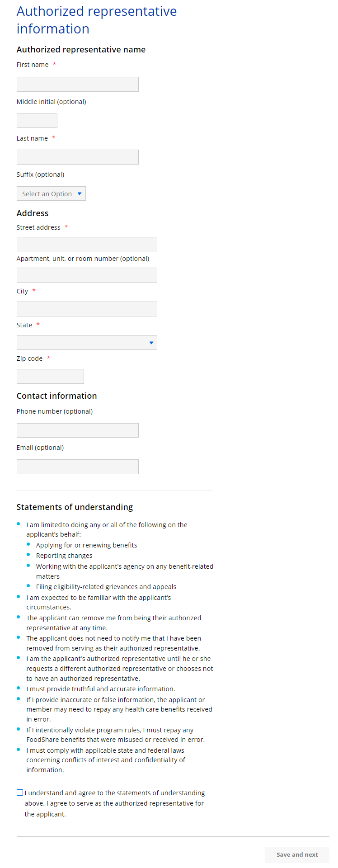Click the Middle initial input box
Viewport: 338px width, 868px height.
(37, 121)
